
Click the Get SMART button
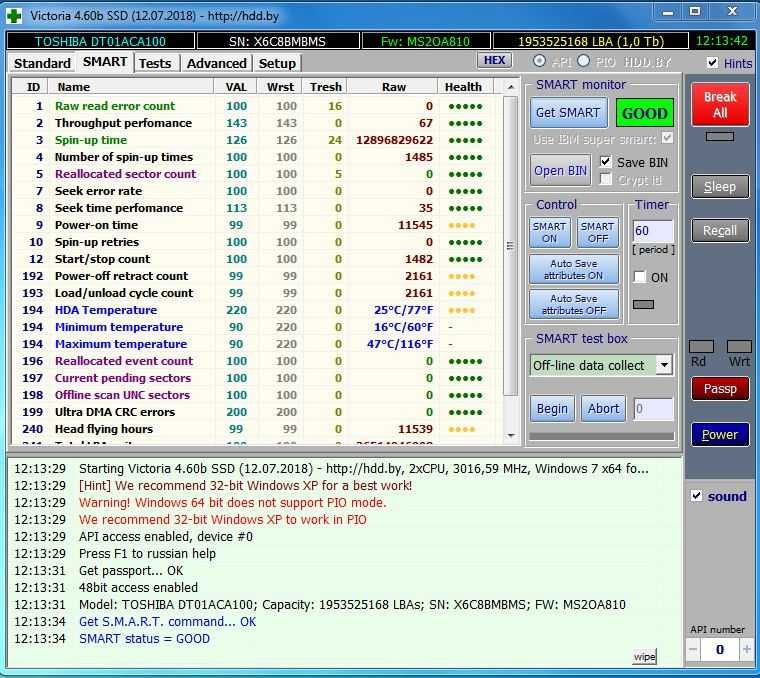pyautogui.click(x=567, y=113)
